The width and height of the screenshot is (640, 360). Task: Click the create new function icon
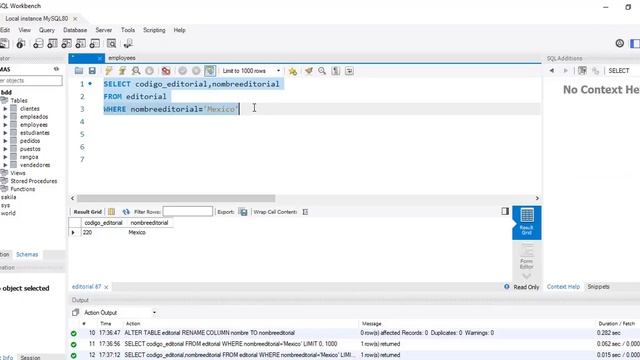click(x=95, y=44)
